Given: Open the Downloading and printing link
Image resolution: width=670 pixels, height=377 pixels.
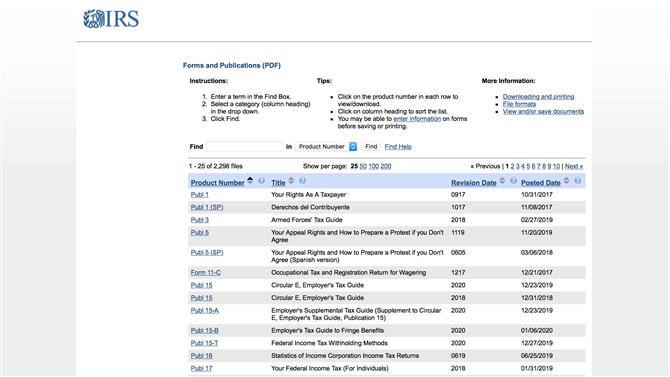Looking at the screenshot, I should click(x=538, y=97).
